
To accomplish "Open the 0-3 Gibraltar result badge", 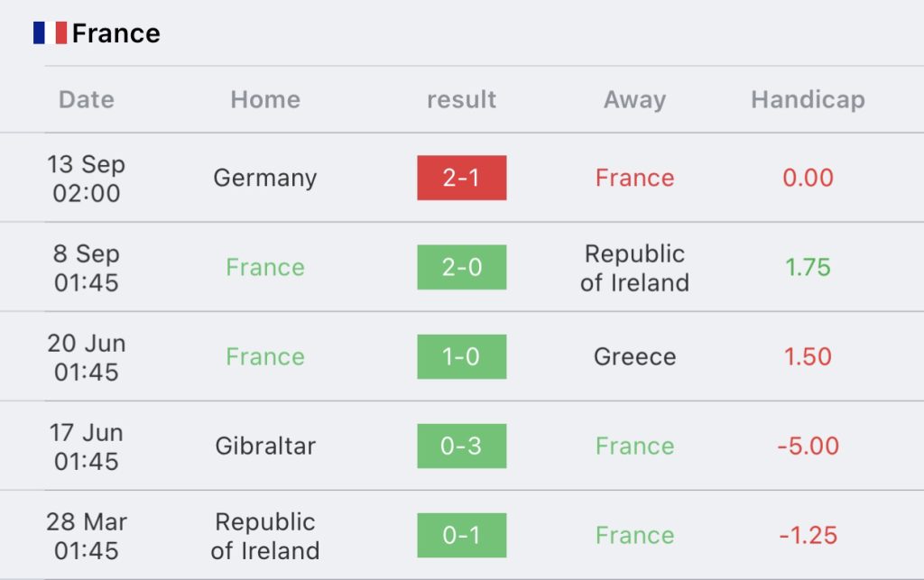I will pos(462,447).
